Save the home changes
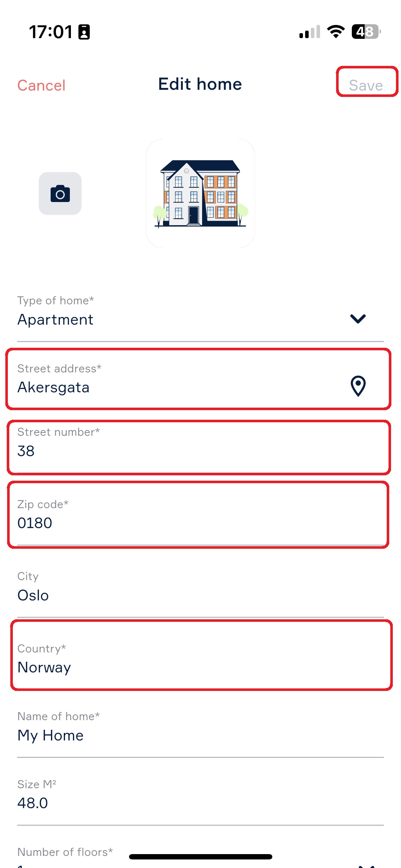This screenshot has height=868, width=401. [x=366, y=86]
